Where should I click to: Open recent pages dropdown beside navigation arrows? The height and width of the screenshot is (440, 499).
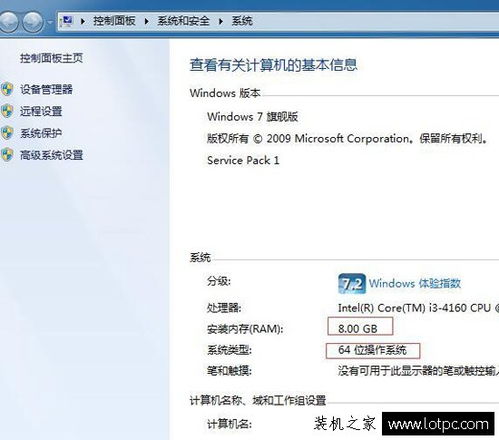click(50, 22)
